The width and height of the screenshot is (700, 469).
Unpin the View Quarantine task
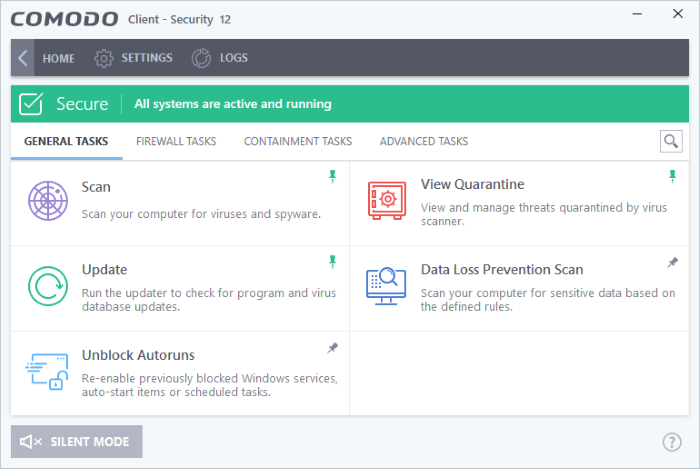(x=672, y=177)
